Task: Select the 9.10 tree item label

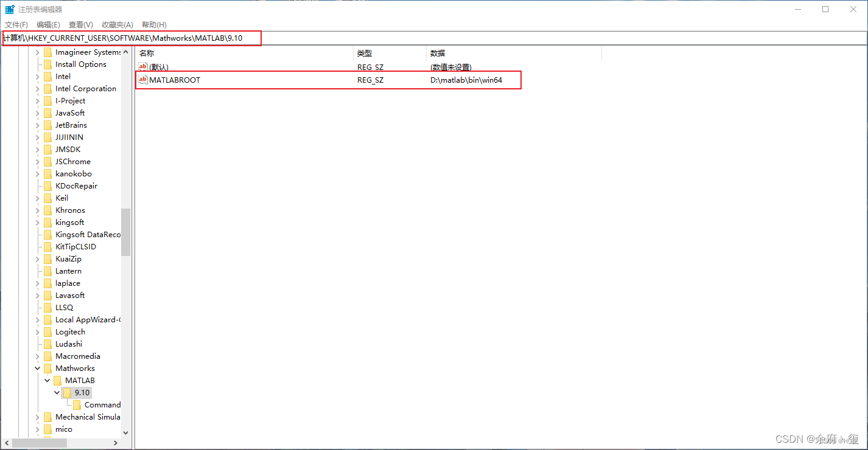Action: pyautogui.click(x=82, y=393)
